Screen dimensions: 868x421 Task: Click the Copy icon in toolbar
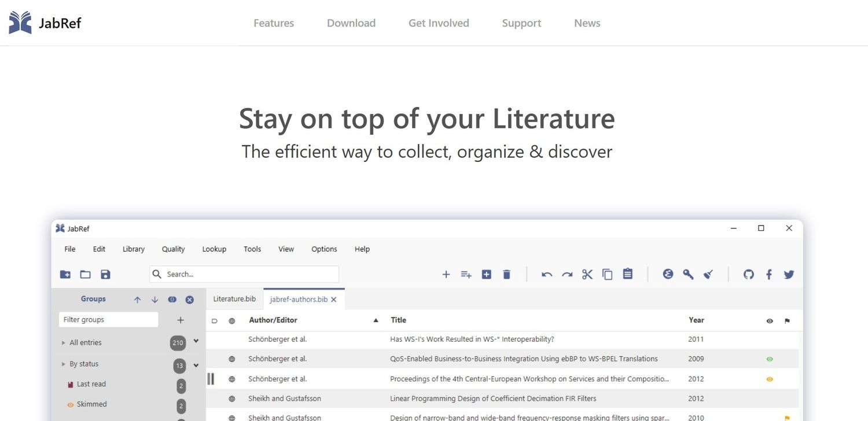point(608,275)
